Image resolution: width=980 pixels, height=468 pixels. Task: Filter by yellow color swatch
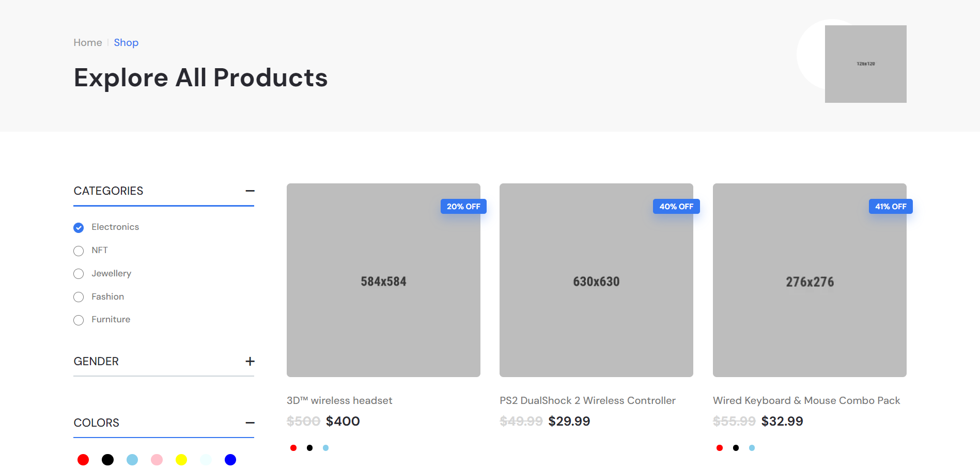(181, 460)
